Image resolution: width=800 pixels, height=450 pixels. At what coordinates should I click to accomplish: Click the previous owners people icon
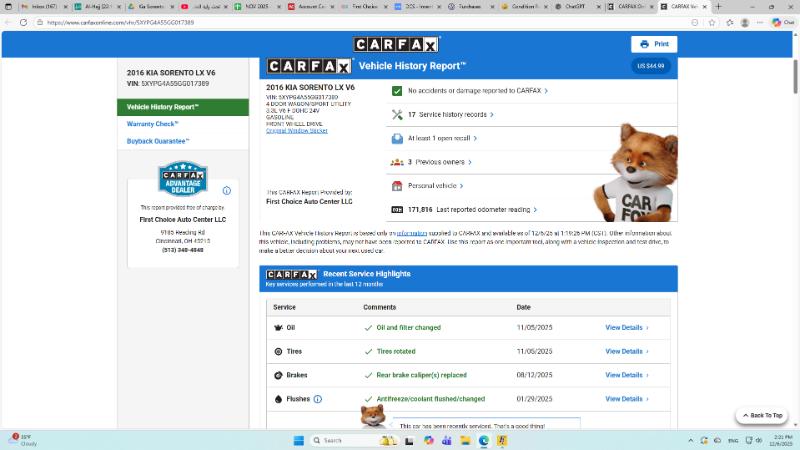(x=397, y=161)
